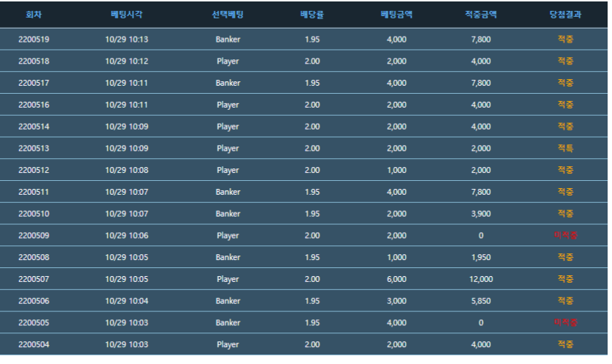Image resolution: width=612 pixels, height=364 pixels.
Task: Click the 베팅금액 column header
Action: tap(397, 15)
